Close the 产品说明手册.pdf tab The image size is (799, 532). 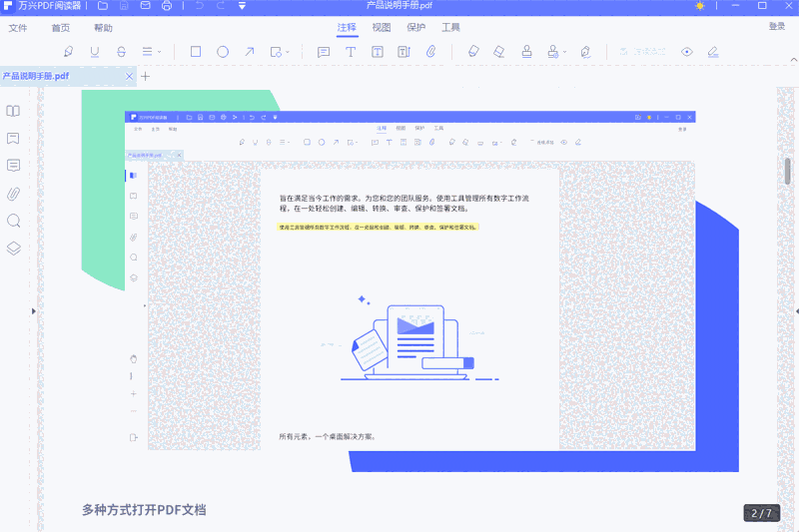tap(130, 77)
